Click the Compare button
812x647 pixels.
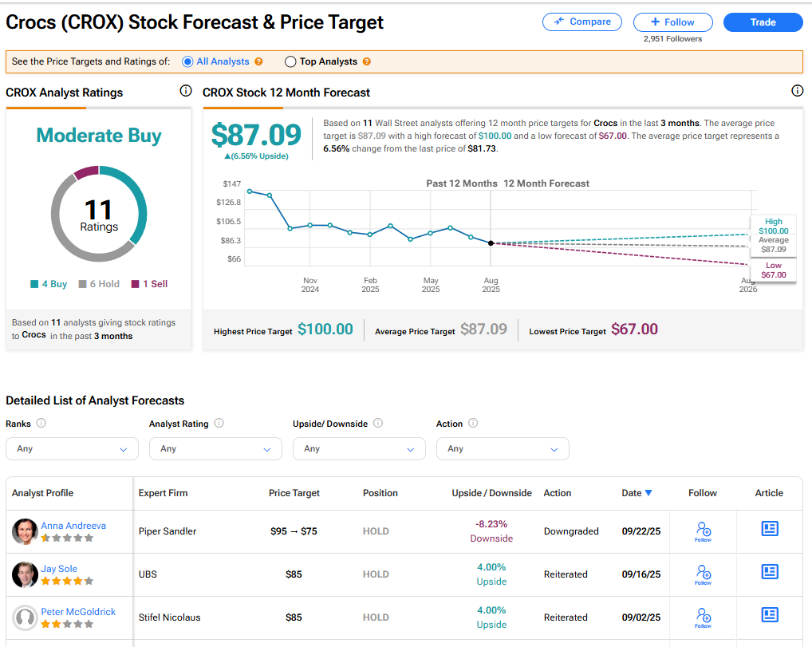tap(582, 22)
